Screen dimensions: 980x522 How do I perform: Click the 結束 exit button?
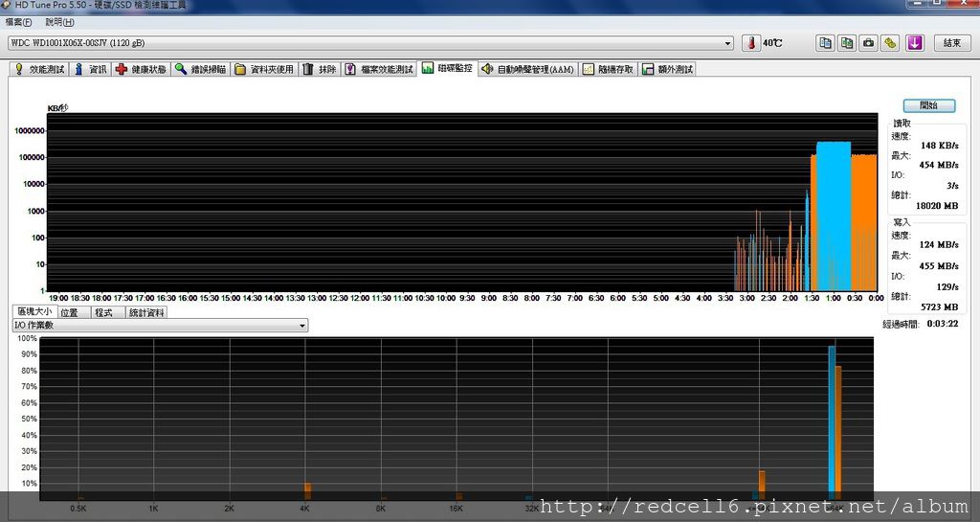click(x=952, y=43)
